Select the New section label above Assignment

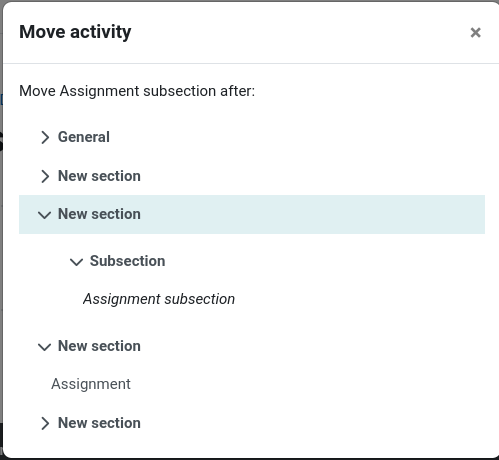[x=99, y=346]
